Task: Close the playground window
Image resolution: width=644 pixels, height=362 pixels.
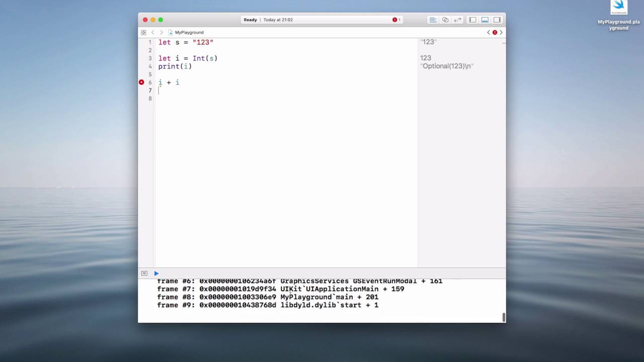Action: (x=145, y=20)
